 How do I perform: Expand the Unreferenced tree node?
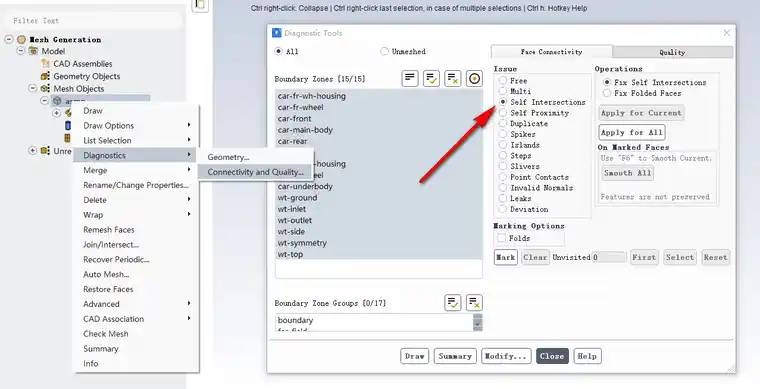[32, 151]
